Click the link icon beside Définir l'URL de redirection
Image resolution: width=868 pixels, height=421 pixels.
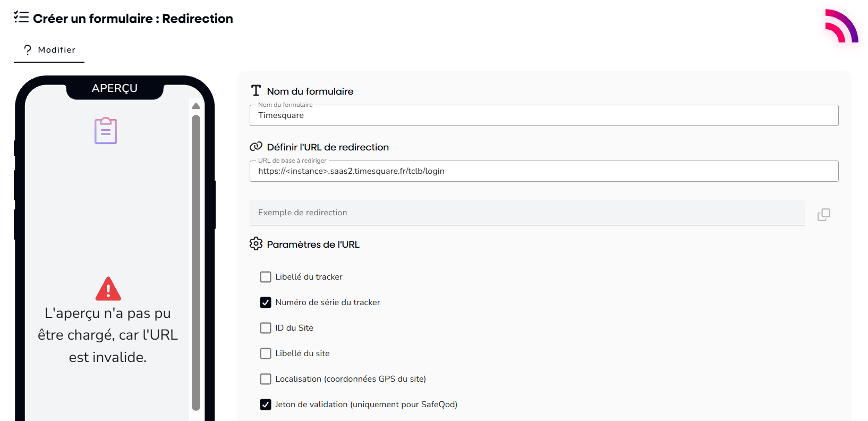[x=256, y=147]
